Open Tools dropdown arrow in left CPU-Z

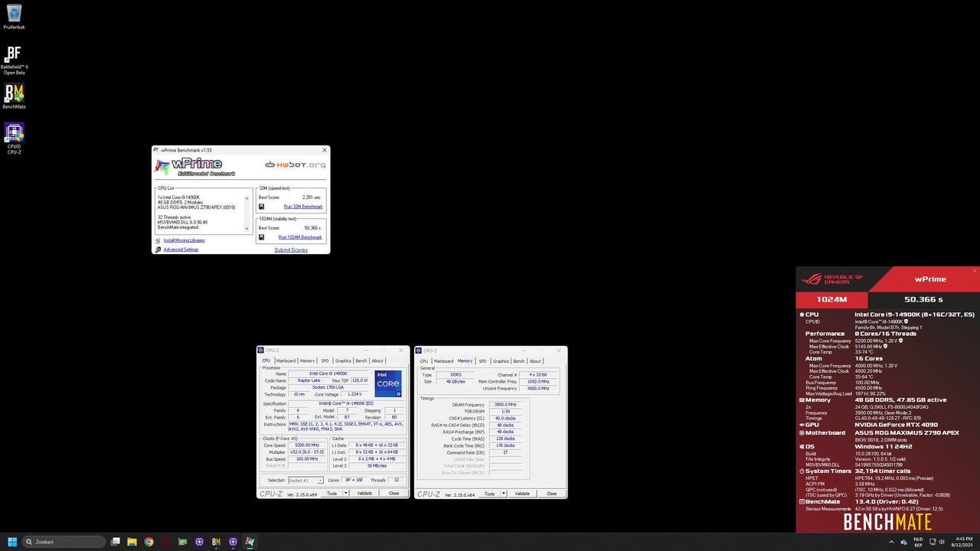click(x=346, y=494)
